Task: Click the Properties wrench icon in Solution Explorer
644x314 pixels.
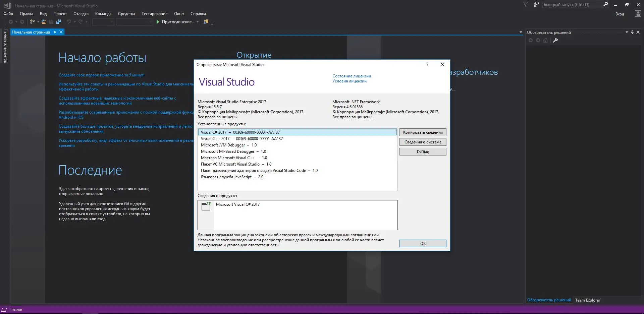Action: [556, 40]
